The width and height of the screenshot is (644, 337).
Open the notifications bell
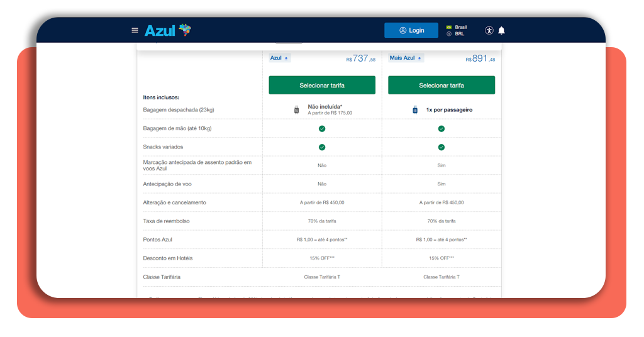pos(501,30)
